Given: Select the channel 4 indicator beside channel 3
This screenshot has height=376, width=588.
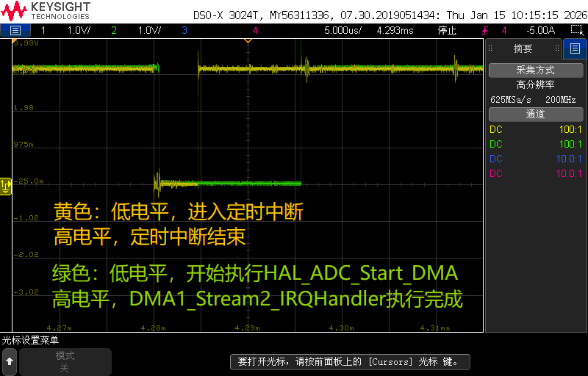Looking at the screenshot, I should coord(255,30).
